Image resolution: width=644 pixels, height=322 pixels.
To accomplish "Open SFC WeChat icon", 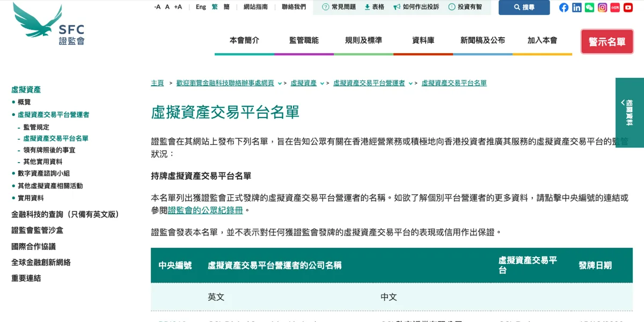I will (x=590, y=8).
